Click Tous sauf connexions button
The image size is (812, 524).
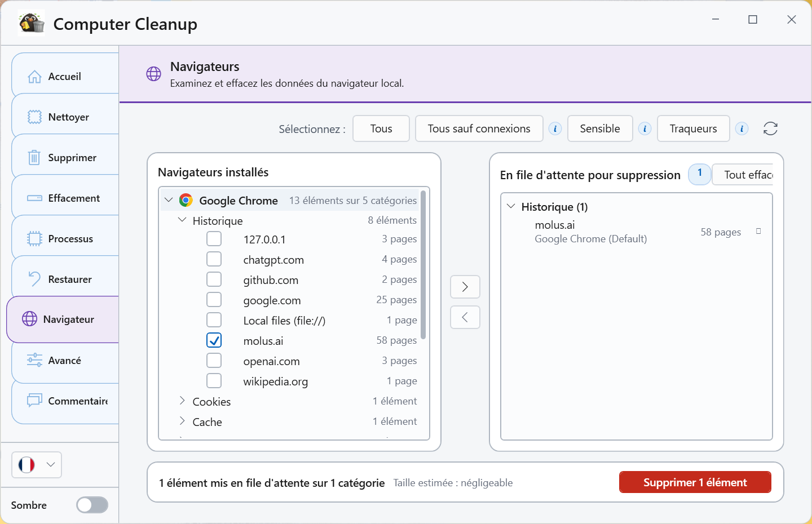coord(479,128)
